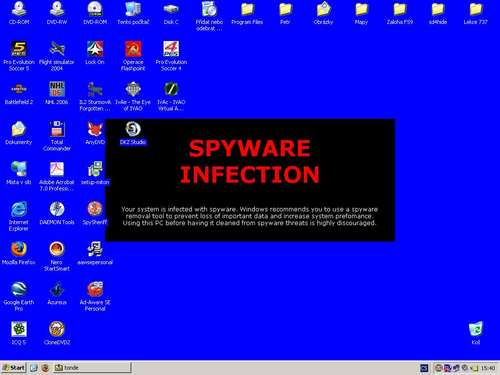Open the Koš recycle bin
Image resolution: width=500 pixels, height=375 pixels.
pos(476,329)
